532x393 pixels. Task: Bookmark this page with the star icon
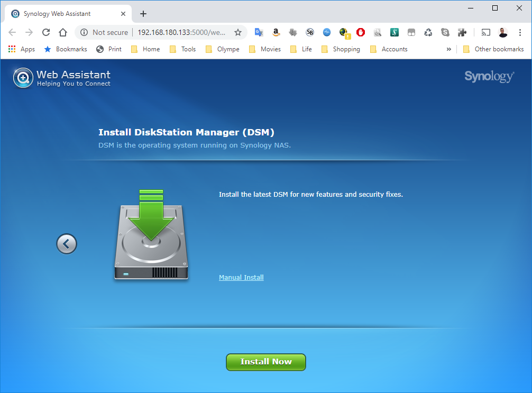click(x=238, y=32)
